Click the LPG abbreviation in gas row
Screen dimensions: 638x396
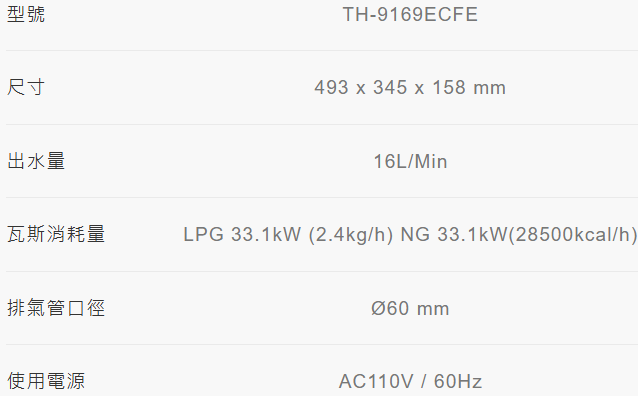click(x=203, y=235)
